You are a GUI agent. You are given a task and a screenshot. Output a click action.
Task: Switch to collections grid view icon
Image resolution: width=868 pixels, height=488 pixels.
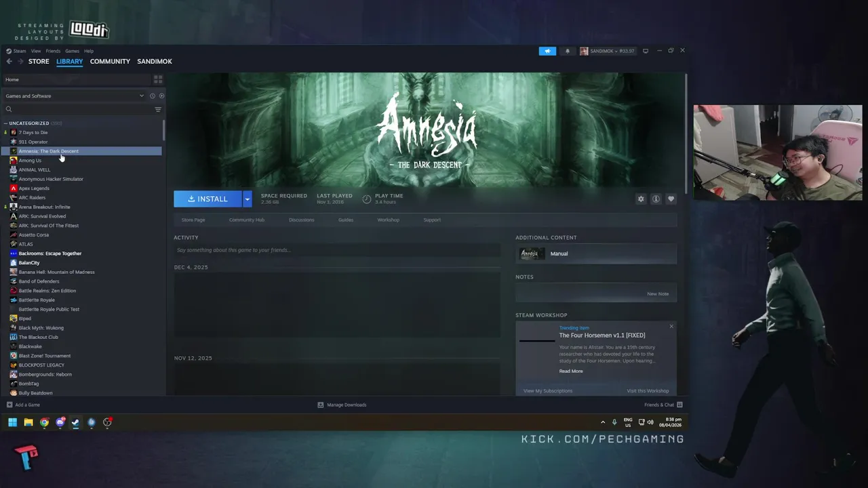pos(158,79)
